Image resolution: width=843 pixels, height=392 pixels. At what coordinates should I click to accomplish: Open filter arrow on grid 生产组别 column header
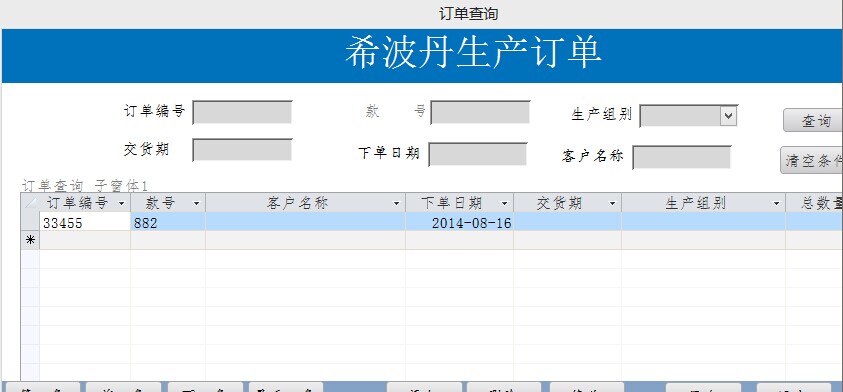click(776, 203)
